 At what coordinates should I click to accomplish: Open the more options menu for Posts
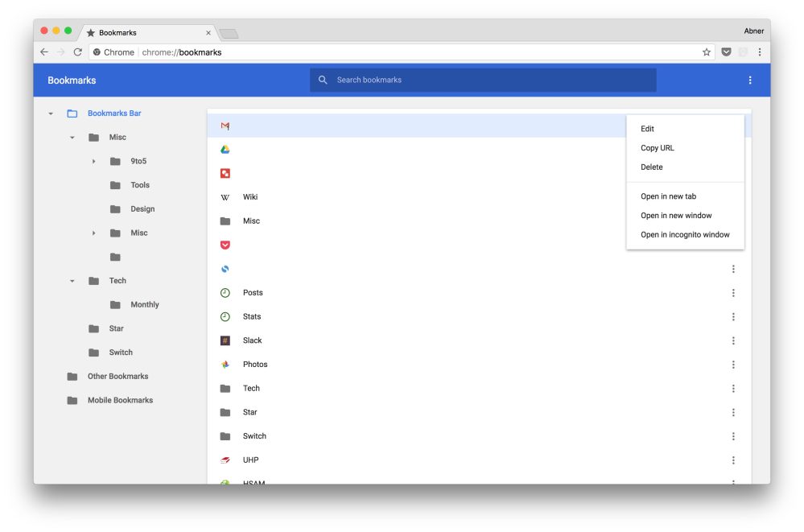coord(733,293)
